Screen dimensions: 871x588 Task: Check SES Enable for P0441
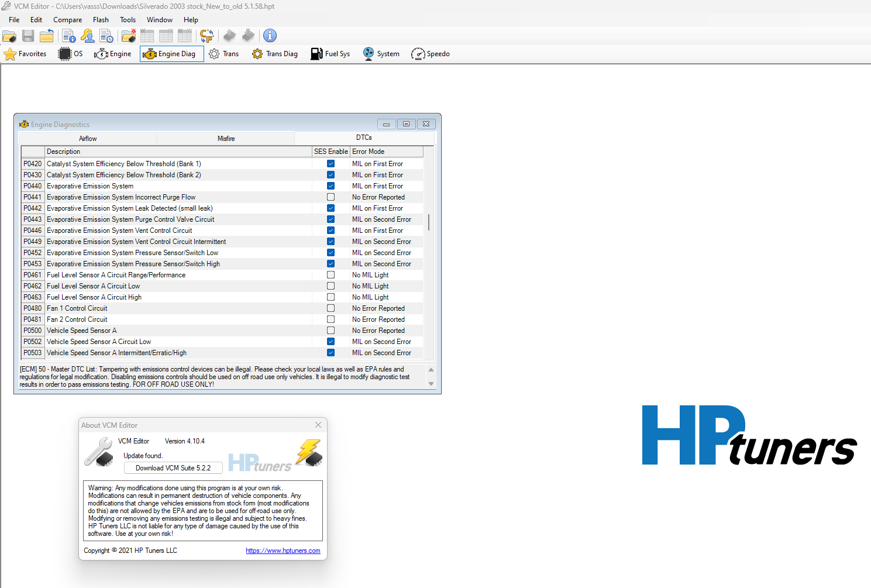tap(331, 197)
